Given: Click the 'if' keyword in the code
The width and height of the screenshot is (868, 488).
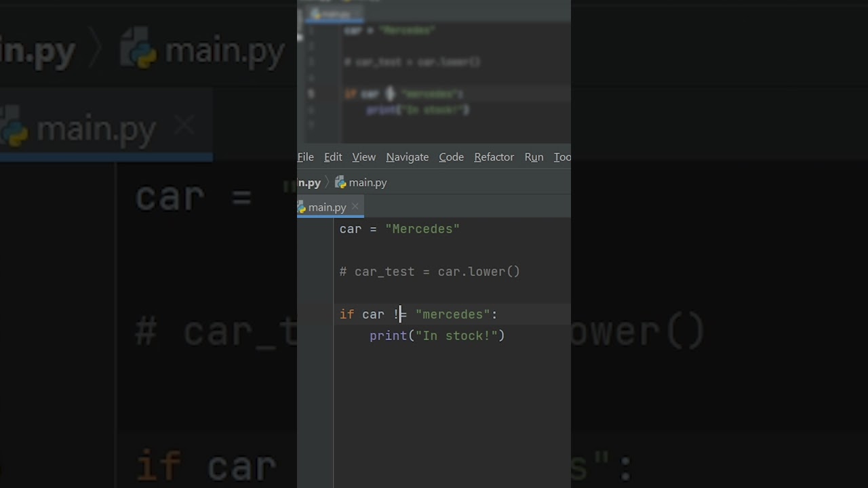Looking at the screenshot, I should click(347, 314).
